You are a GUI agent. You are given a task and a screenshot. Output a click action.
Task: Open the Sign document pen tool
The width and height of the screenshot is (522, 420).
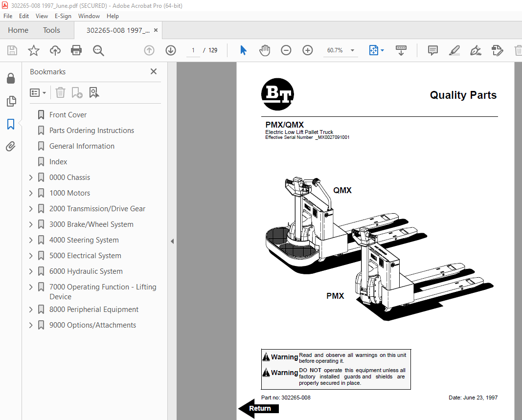(x=476, y=50)
